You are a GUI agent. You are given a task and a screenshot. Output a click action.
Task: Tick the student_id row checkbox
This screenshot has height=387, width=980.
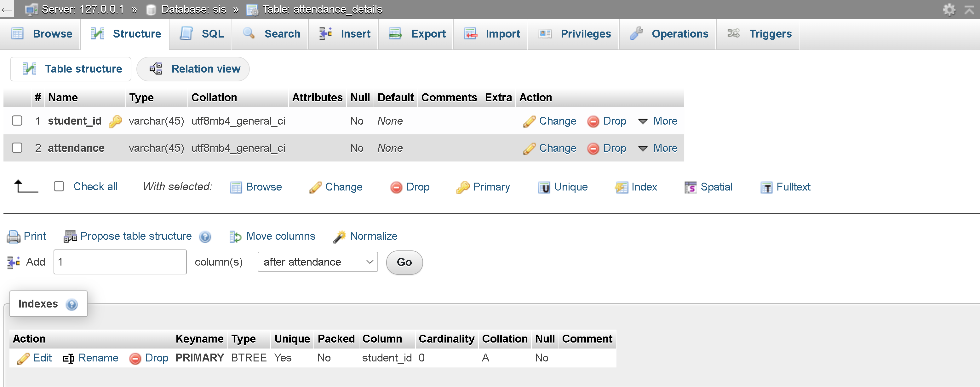(x=17, y=121)
